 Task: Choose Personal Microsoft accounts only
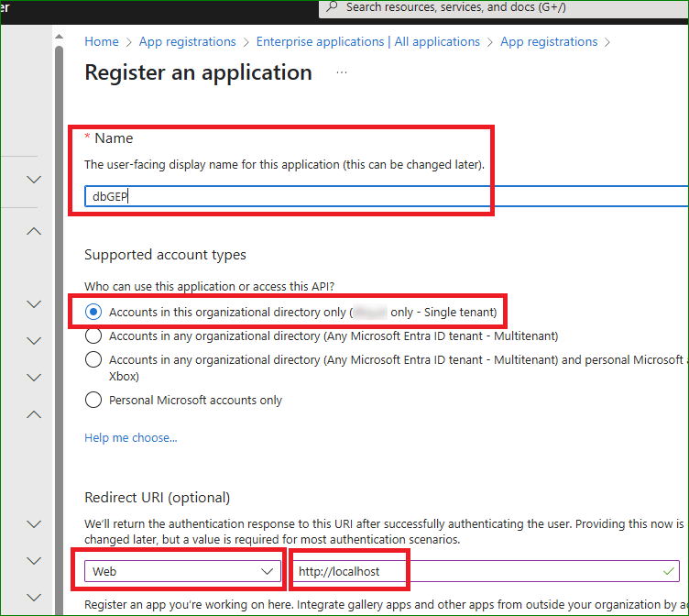pyautogui.click(x=93, y=400)
